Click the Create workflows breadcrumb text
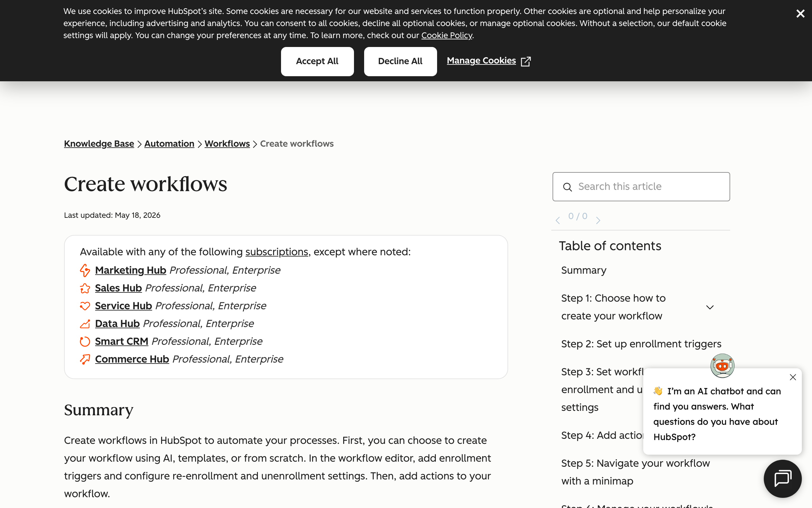812x508 pixels. pyautogui.click(x=297, y=144)
